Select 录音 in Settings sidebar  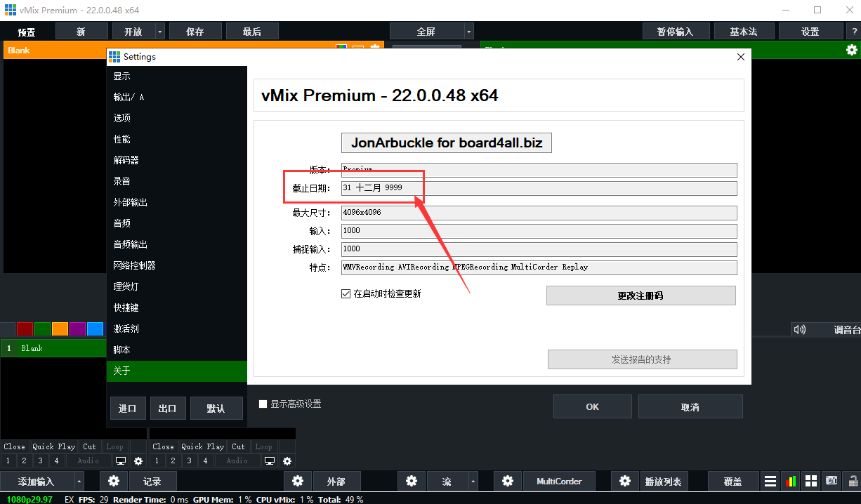click(177, 182)
